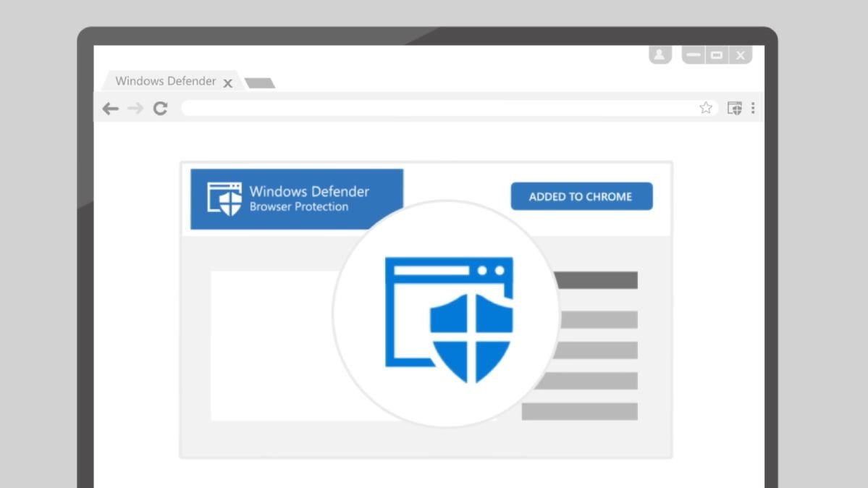Click the ADDED TO CHROME button
Viewport: 868px width, 488px height.
click(581, 196)
